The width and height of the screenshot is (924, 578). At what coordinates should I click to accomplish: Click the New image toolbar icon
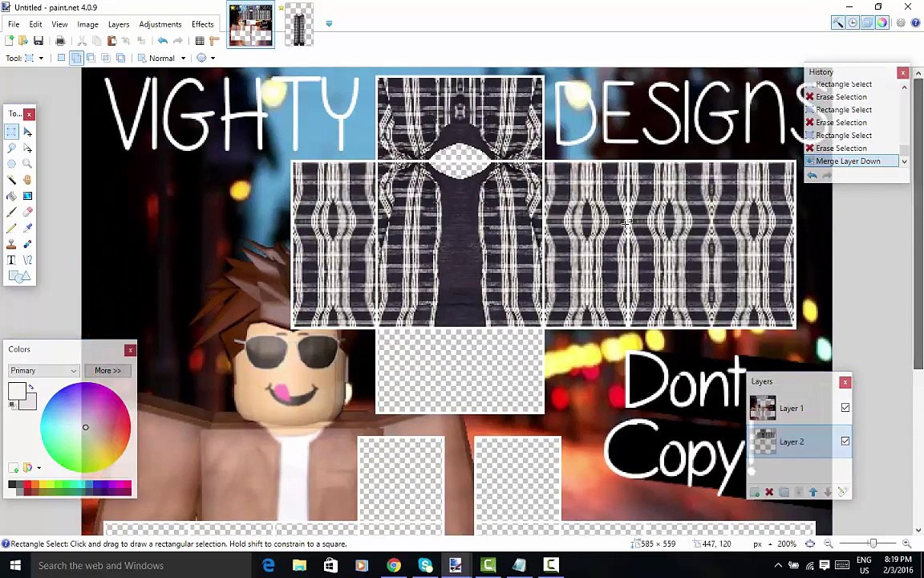coord(10,41)
